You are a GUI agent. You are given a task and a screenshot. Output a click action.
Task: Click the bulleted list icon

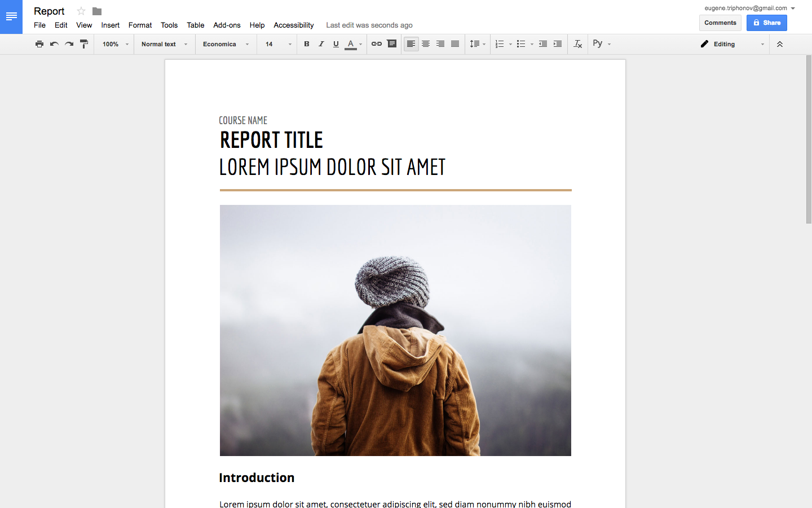[x=521, y=44]
